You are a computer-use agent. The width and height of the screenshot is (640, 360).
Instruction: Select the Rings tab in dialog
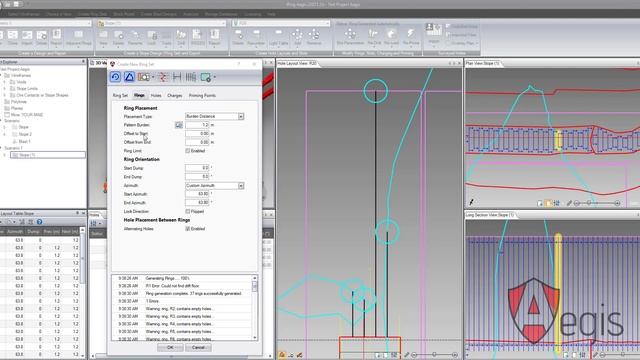tap(139, 96)
